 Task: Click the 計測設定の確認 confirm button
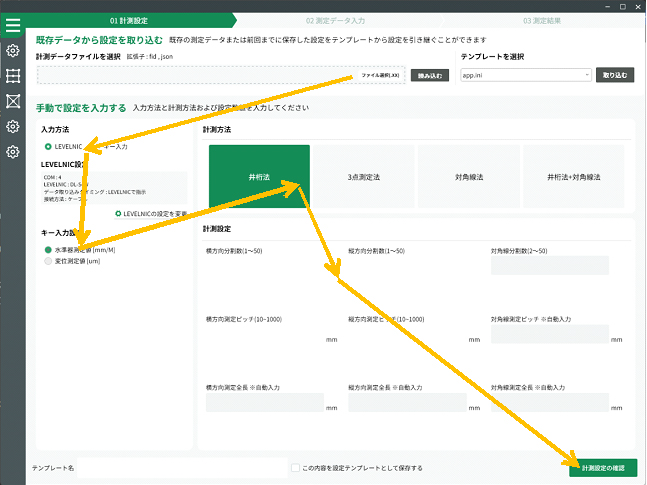603,468
